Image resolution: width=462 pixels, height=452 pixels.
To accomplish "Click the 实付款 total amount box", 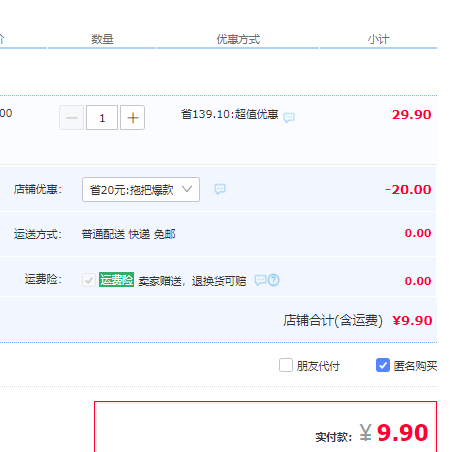I will pos(265,427).
